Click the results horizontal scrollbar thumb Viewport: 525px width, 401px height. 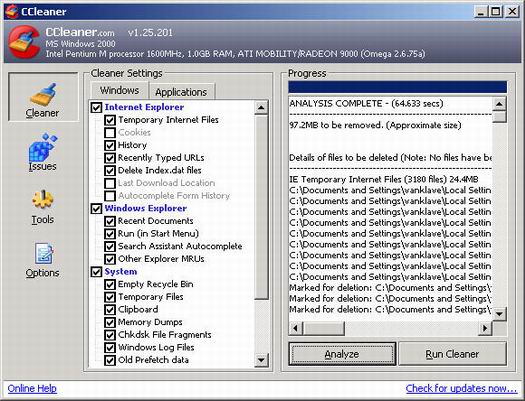tap(324, 328)
